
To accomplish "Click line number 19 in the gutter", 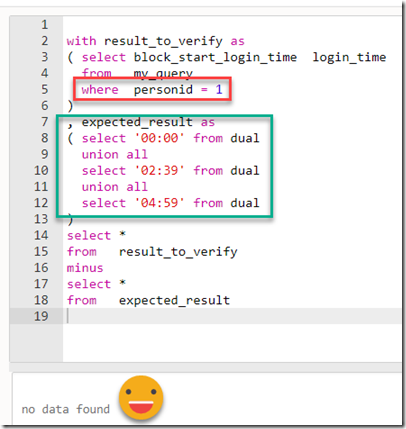I will coord(41,316).
